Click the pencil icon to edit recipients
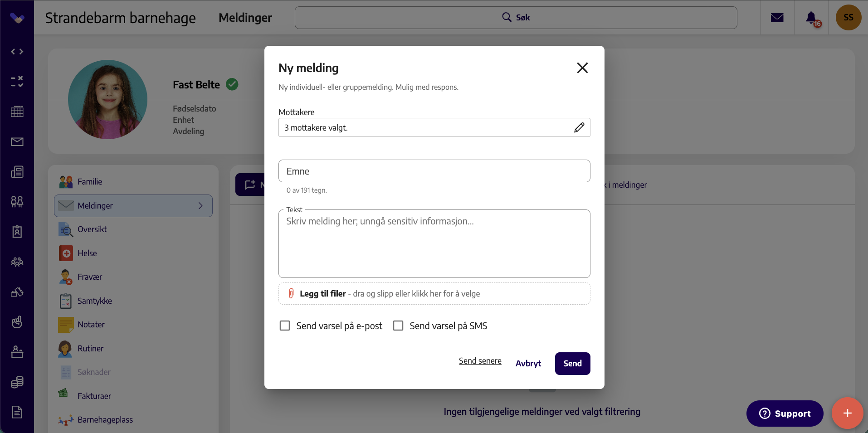The height and width of the screenshot is (433, 868). (579, 127)
